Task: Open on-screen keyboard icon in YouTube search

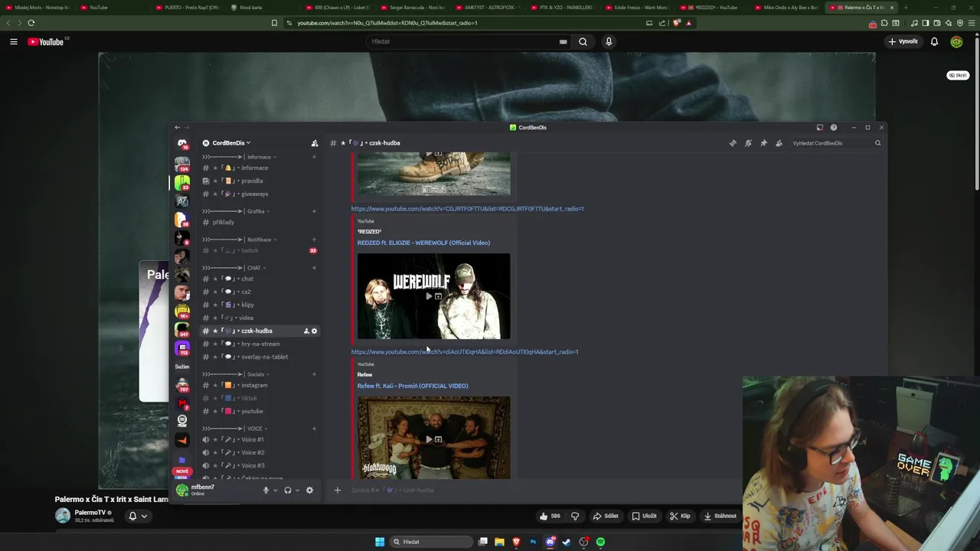Action: coord(563,41)
